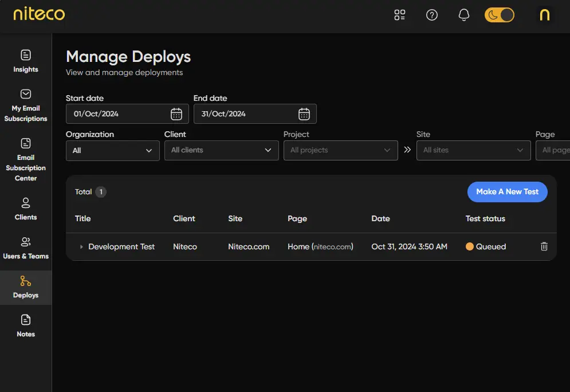Open the apps grid icon in header
Screen dimensions: 570x392
tap(400, 15)
